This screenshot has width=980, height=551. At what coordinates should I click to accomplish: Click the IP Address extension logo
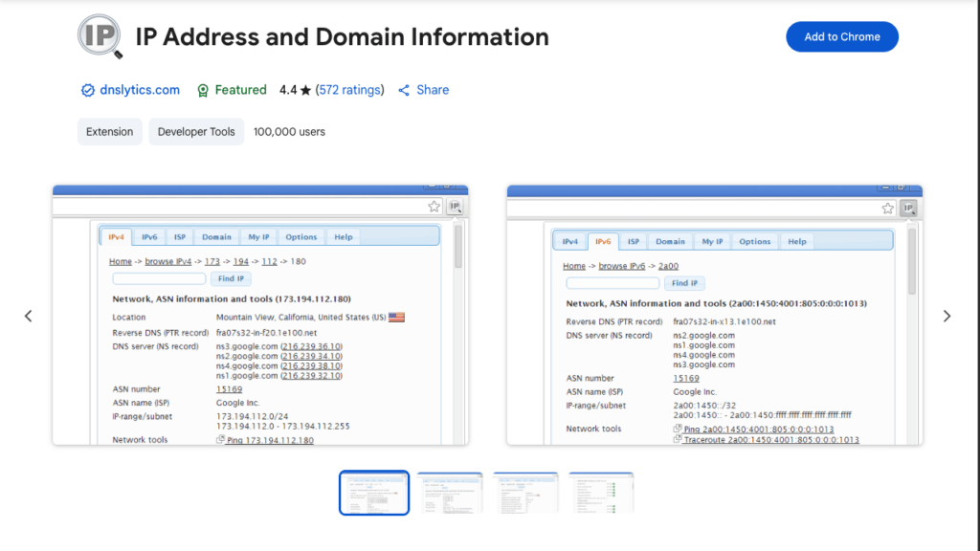click(x=99, y=35)
